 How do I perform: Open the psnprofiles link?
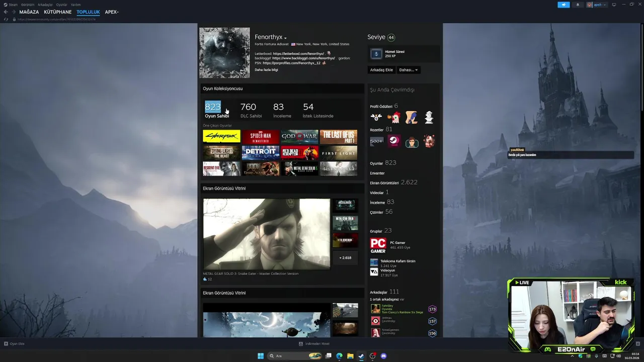point(291,63)
